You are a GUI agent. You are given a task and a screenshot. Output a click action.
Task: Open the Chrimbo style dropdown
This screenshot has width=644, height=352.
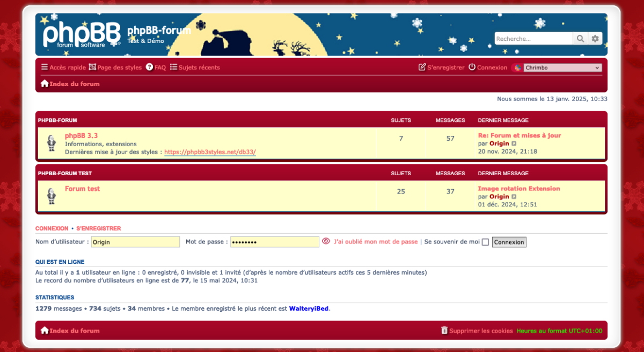(x=562, y=68)
